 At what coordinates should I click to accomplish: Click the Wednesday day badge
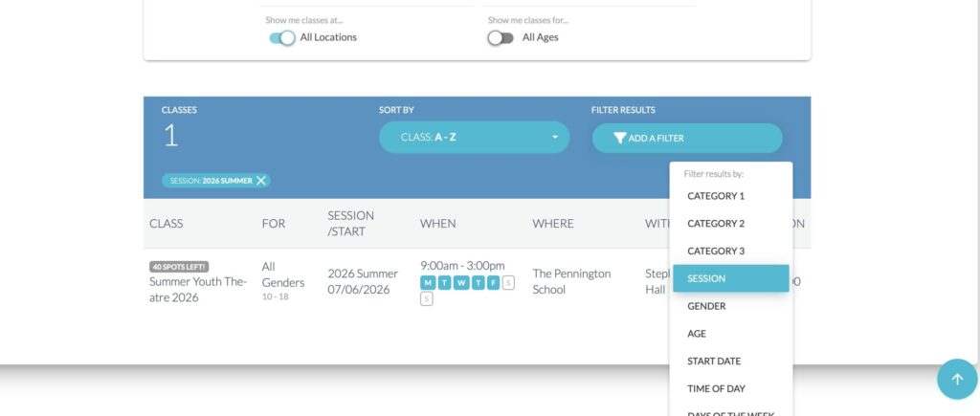tap(460, 282)
